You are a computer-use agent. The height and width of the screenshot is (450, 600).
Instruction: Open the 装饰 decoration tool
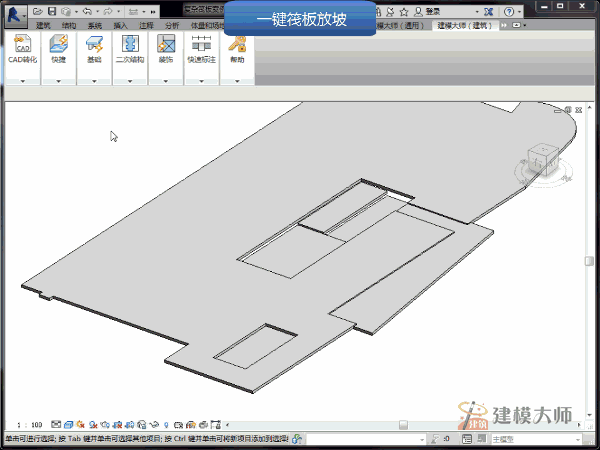point(166,49)
